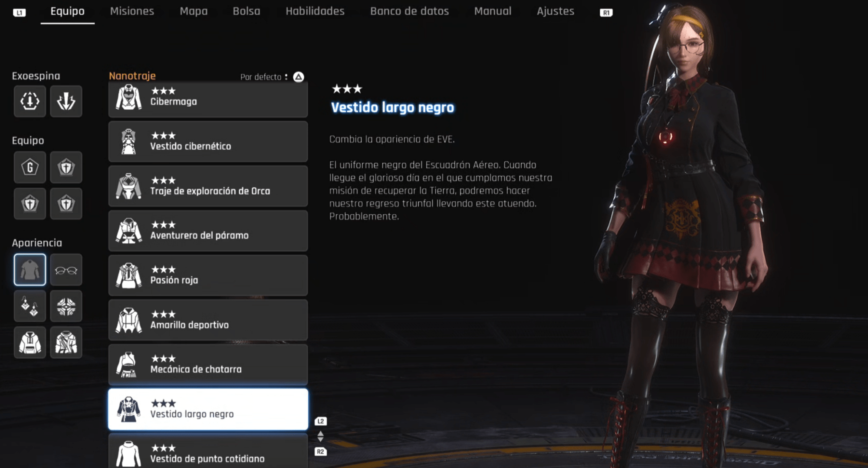Screen dimensions: 868x468
Task: Click the triangle Por defecto button
Action: [299, 77]
